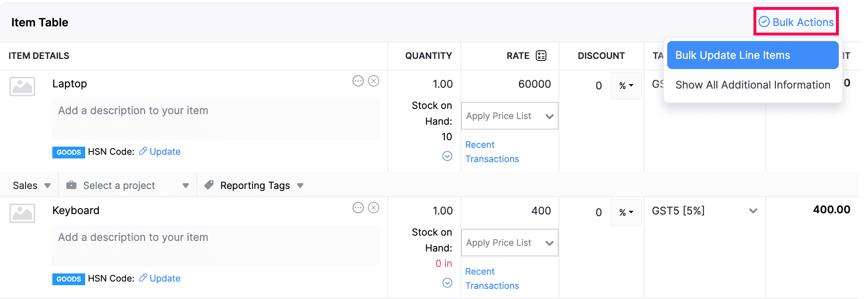Open Apply Price List dropdown for Laptop
Image resolution: width=868 pixels, height=299 pixels.
coord(509,116)
